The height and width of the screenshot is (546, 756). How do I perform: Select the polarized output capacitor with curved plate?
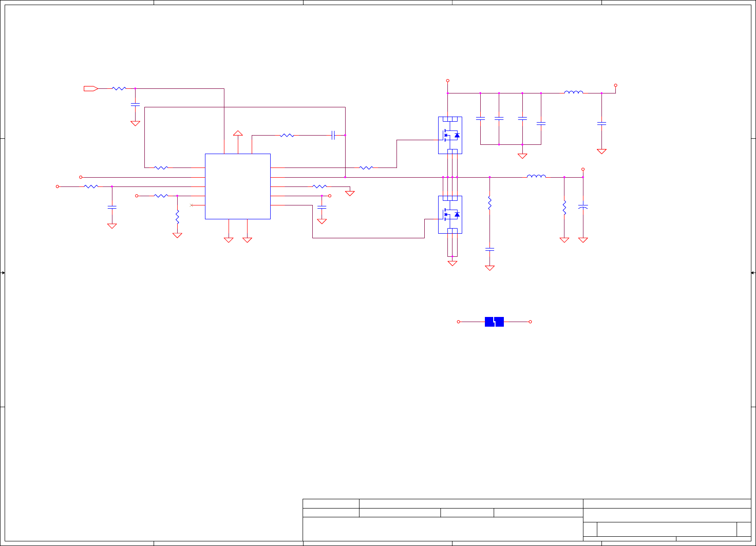pos(583,206)
